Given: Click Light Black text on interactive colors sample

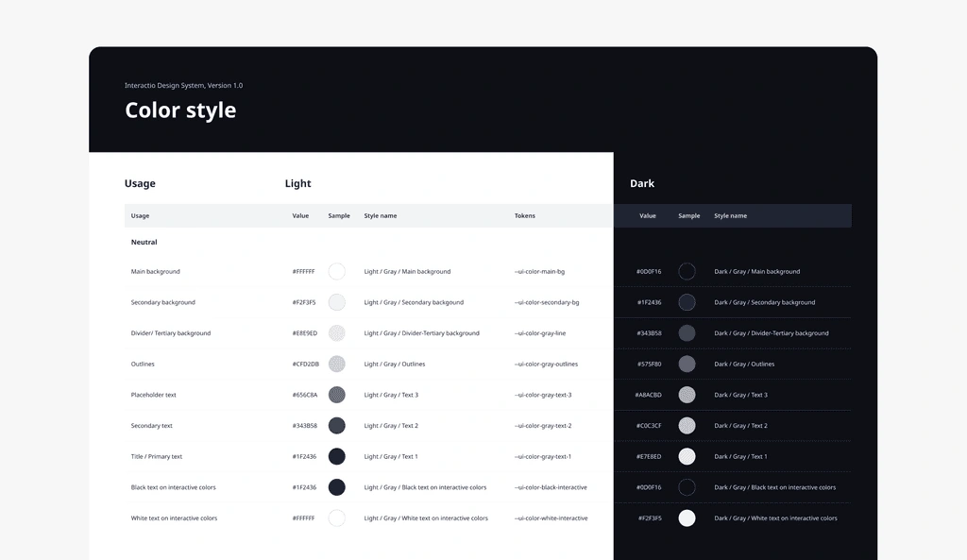Looking at the screenshot, I should pyautogui.click(x=337, y=487).
